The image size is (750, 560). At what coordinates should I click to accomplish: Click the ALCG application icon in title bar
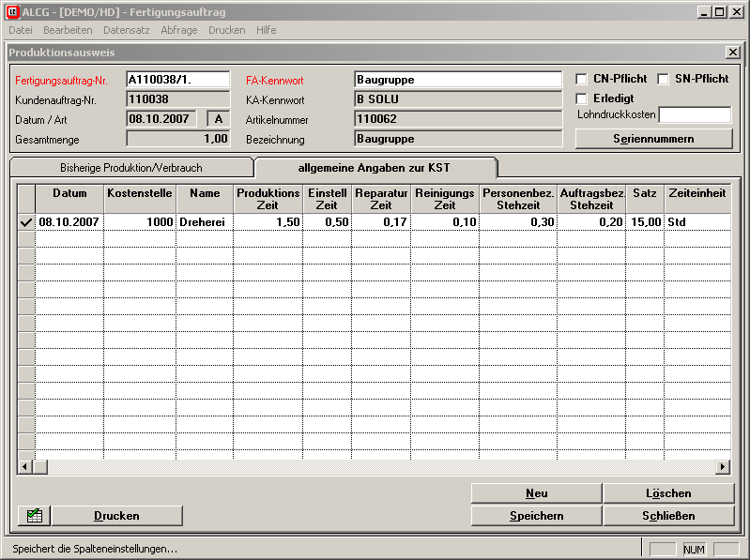point(11,11)
